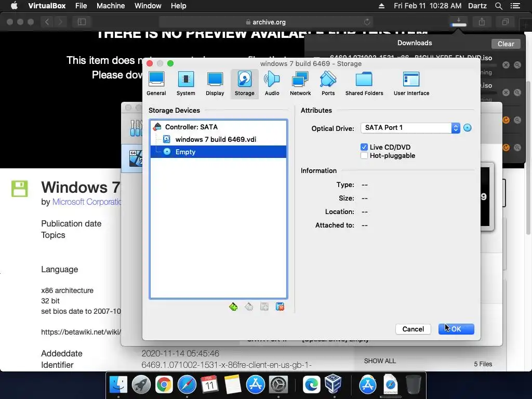Screen dimensions: 532x399
Task: Click Safari Show Downloads toolbar icon
Action: click(x=459, y=22)
